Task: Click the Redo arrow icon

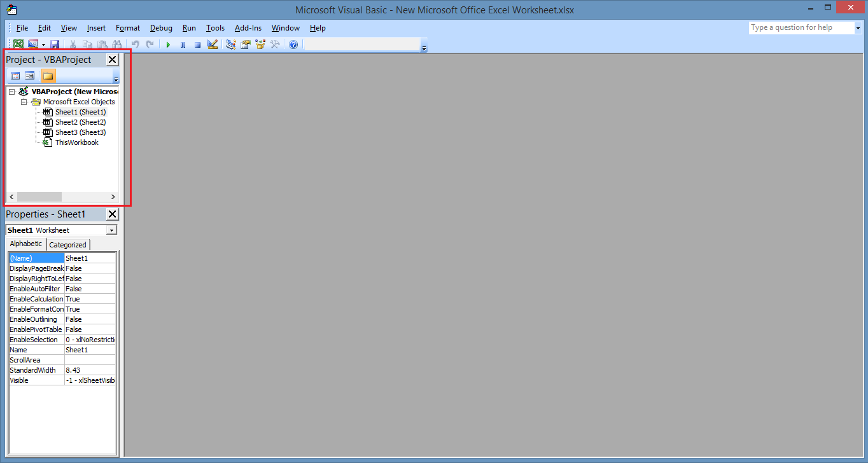Action: (150, 45)
